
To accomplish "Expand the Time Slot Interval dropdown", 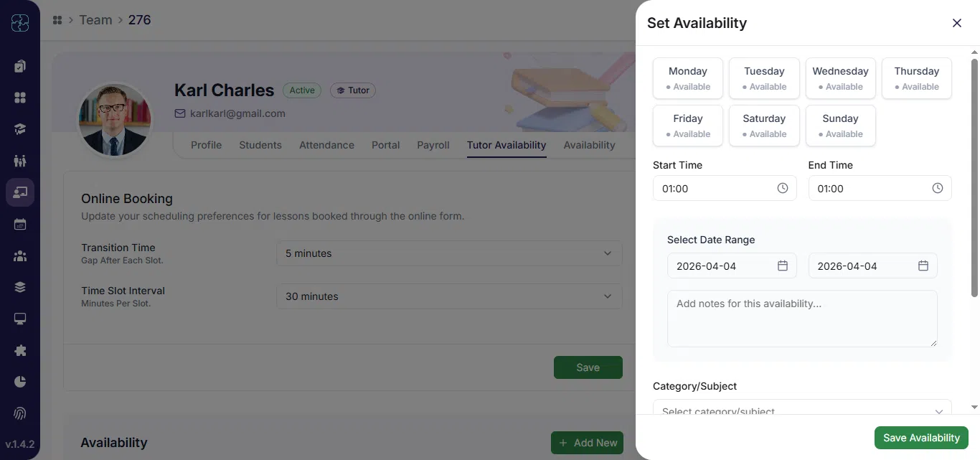I will 449,296.
